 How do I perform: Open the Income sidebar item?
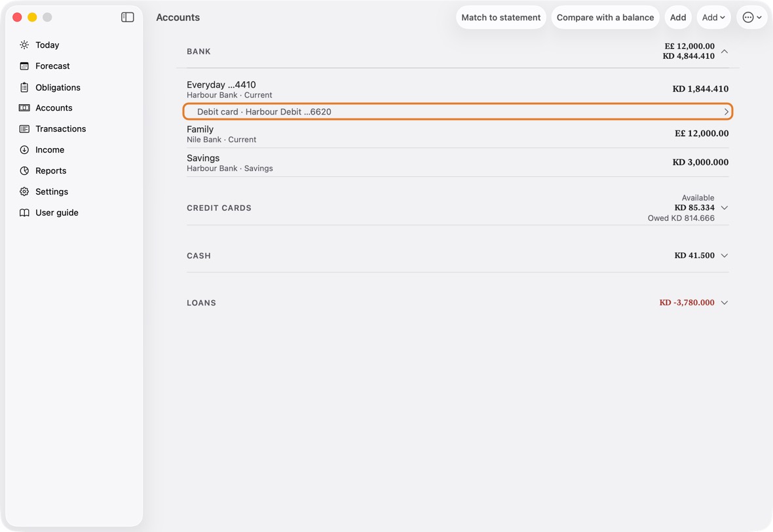click(x=50, y=150)
